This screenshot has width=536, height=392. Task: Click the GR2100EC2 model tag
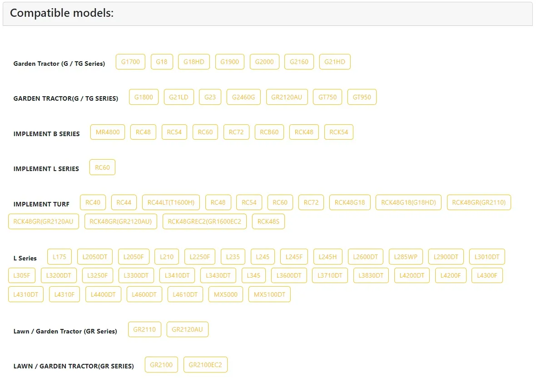tap(205, 365)
